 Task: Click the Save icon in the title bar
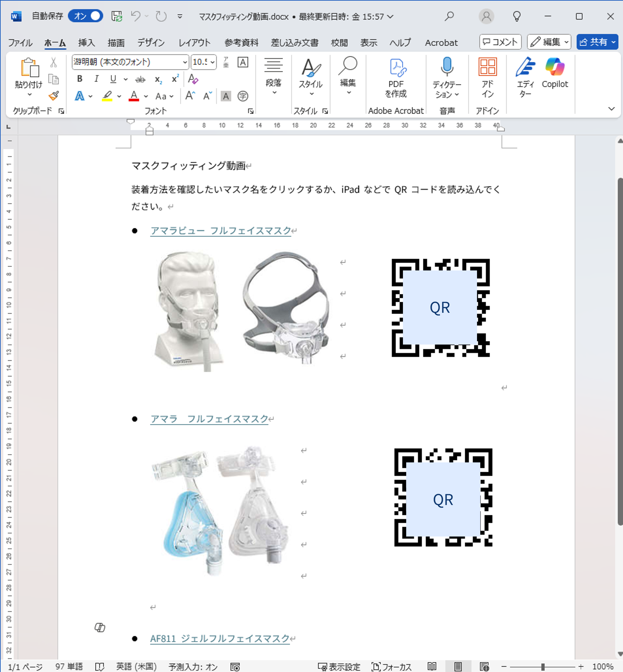117,16
